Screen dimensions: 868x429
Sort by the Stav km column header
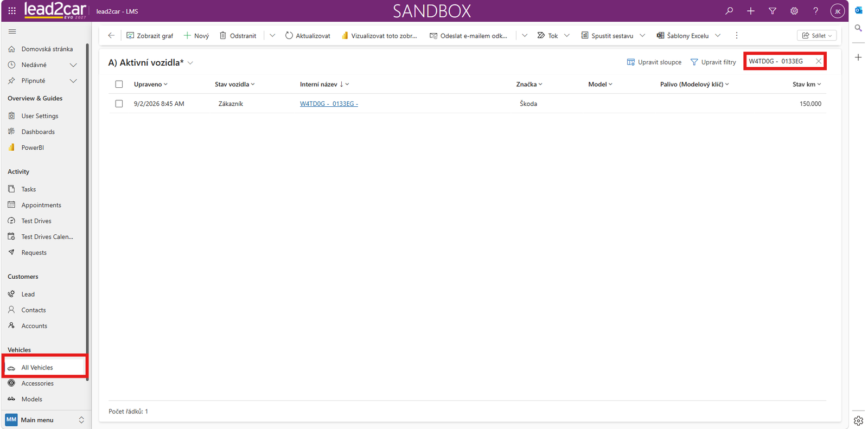807,84
